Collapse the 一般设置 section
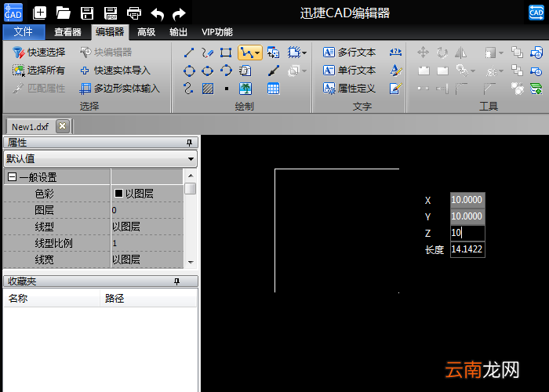The height and width of the screenshot is (392, 549). [12, 177]
